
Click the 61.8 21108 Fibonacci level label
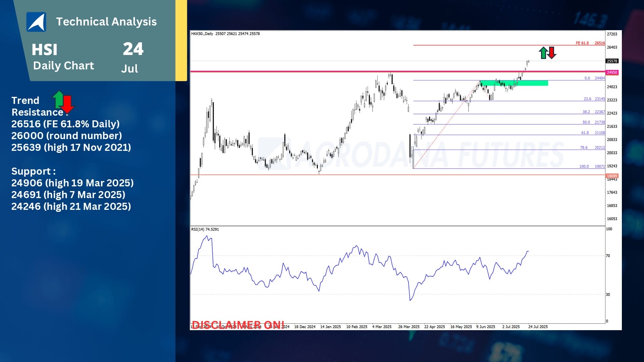click(593, 133)
